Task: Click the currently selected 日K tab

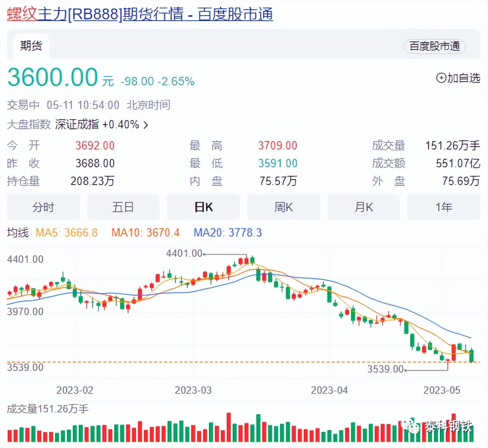Action: [x=203, y=207]
